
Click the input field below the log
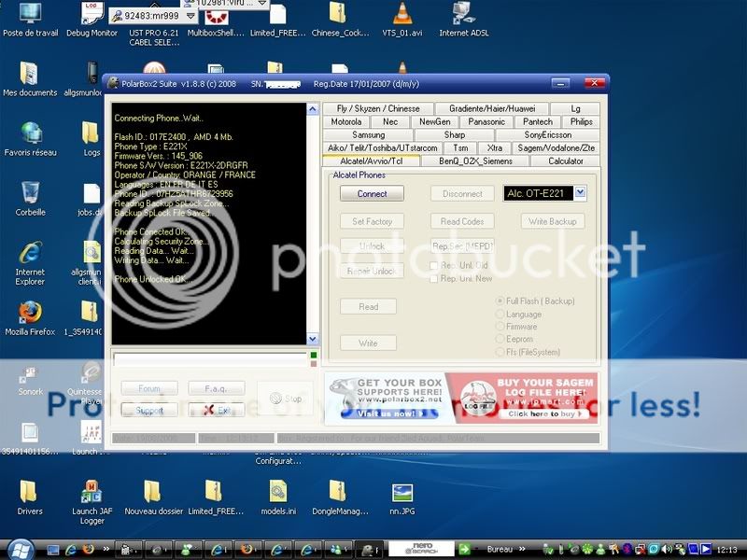click(x=210, y=359)
